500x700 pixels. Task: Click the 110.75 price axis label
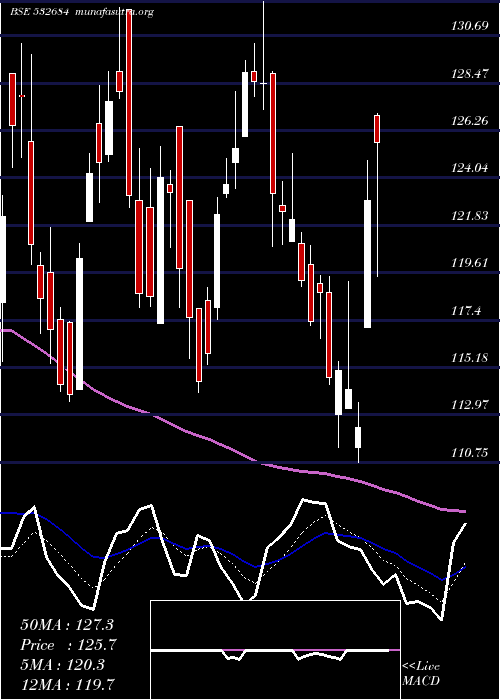click(470, 453)
